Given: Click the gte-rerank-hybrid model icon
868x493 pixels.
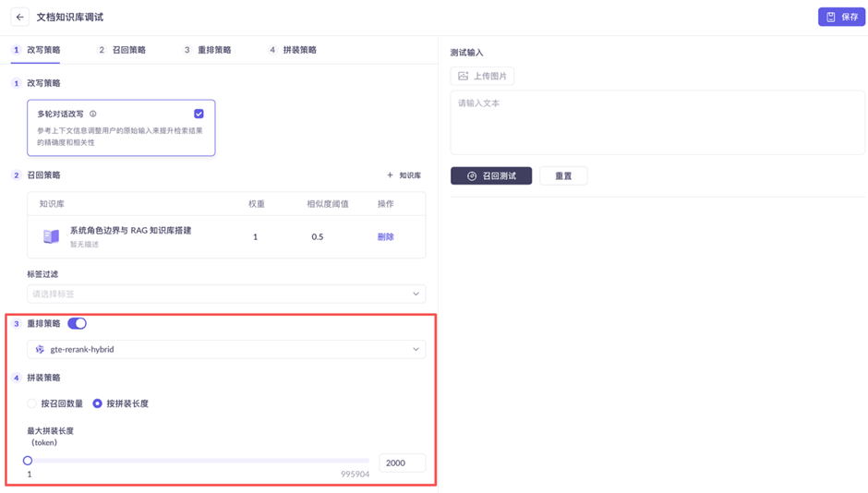Looking at the screenshot, I should click(x=40, y=349).
